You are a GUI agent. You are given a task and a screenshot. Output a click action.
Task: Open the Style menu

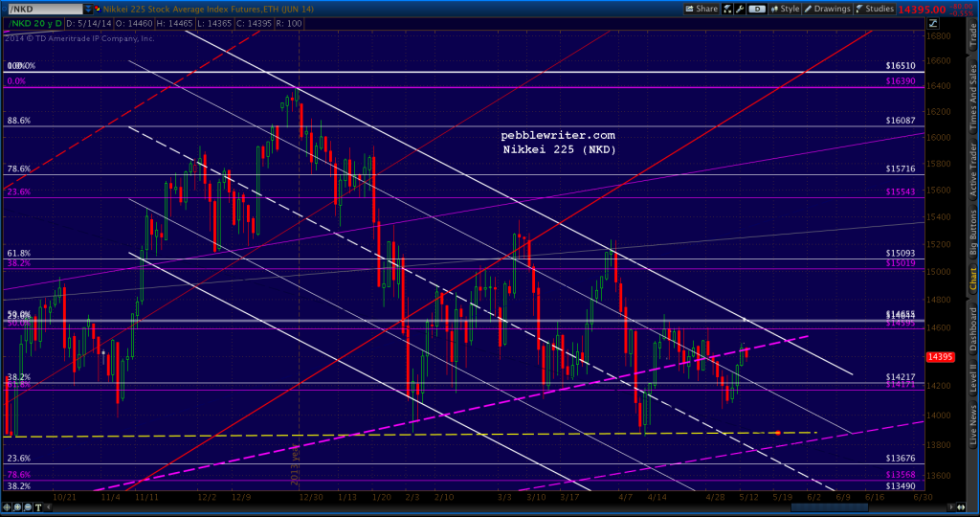(785, 9)
